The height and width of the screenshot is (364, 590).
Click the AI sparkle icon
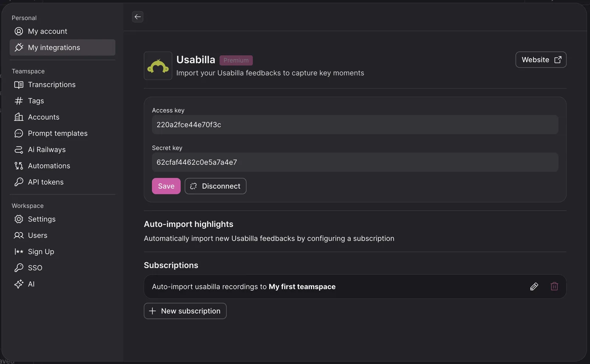[x=19, y=284]
